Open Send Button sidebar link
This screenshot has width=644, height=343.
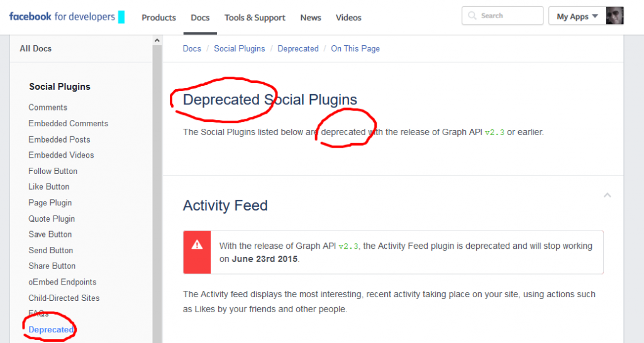tap(50, 250)
